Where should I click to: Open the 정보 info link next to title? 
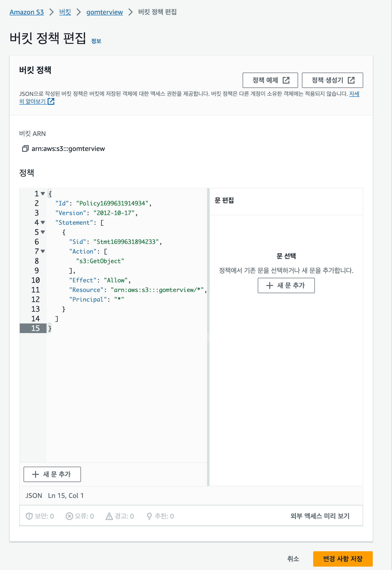click(x=96, y=41)
